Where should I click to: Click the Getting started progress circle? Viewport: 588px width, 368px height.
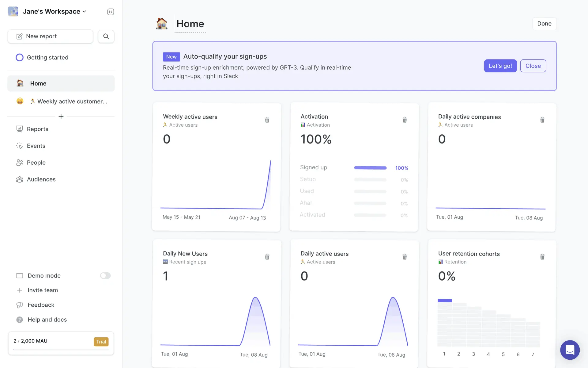click(x=20, y=58)
